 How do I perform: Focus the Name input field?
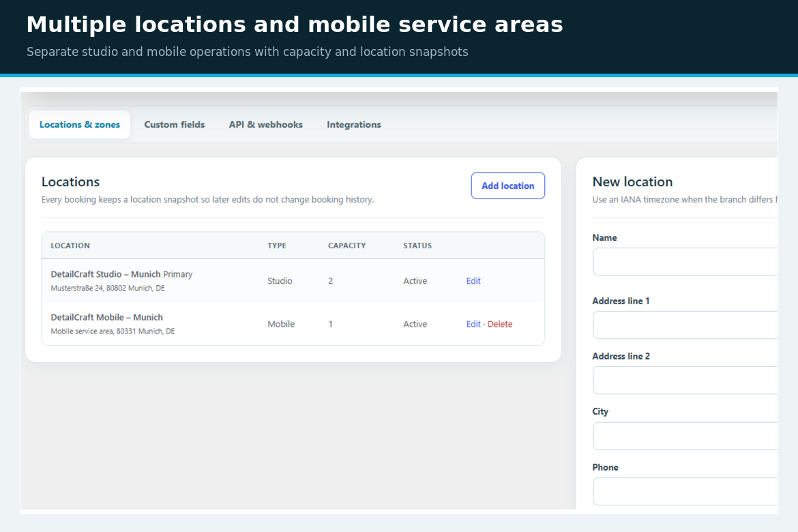(685, 262)
